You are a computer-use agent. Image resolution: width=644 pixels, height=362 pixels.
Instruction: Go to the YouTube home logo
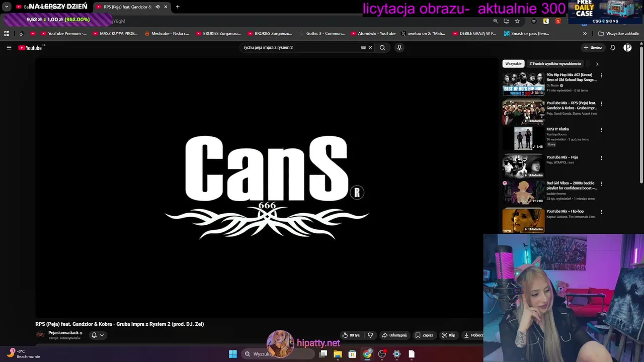[30, 48]
